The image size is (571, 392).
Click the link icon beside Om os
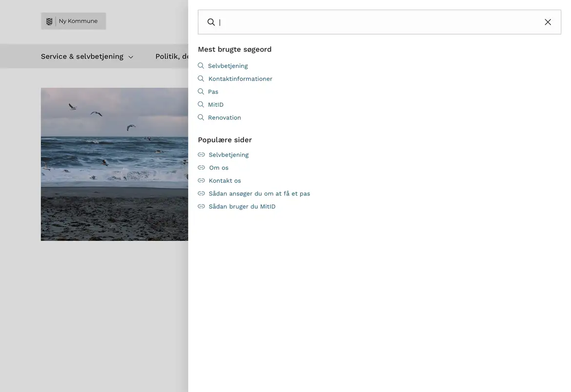click(x=202, y=167)
